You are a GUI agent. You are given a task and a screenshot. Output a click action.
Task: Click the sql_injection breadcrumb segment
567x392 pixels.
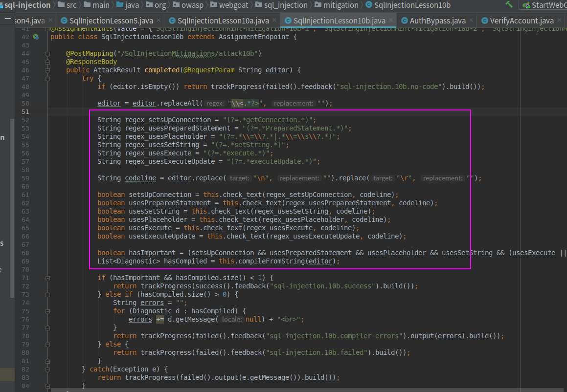pyautogui.click(x=286, y=5)
